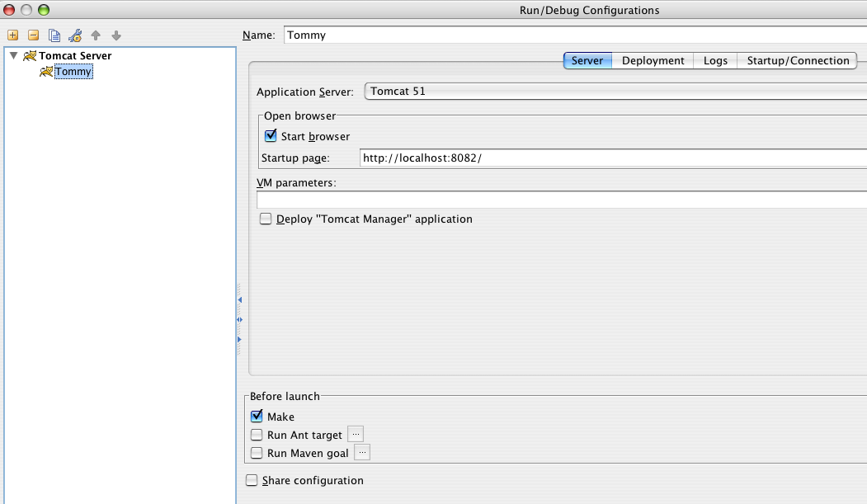Image resolution: width=867 pixels, height=504 pixels.
Task: Click the splitter collapse-left arrow
Action: 239,300
